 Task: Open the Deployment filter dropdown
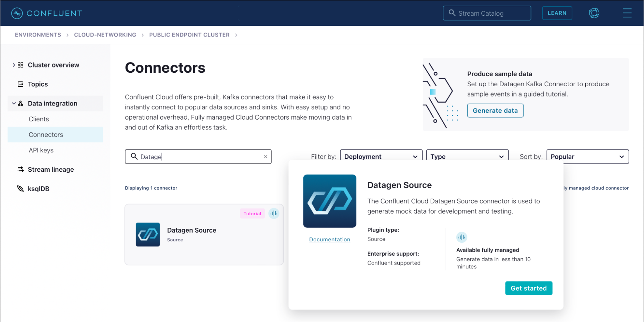[x=381, y=157]
